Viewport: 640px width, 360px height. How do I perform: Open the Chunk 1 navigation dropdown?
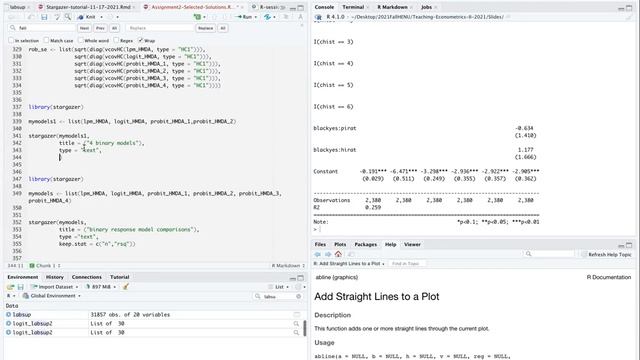[45, 266]
